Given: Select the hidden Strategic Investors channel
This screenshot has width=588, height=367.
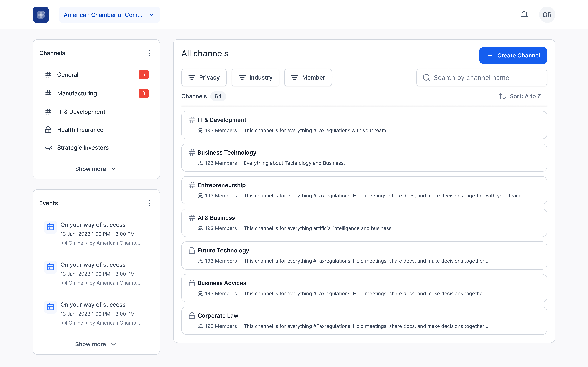Looking at the screenshot, I should (x=83, y=148).
